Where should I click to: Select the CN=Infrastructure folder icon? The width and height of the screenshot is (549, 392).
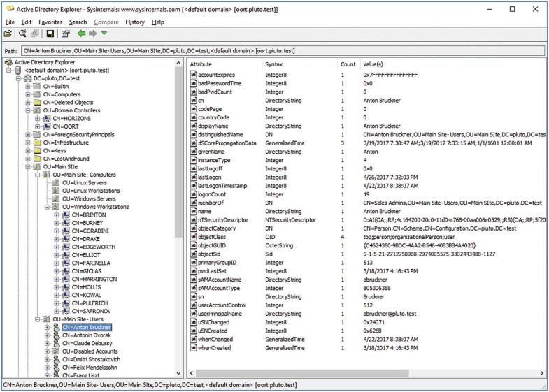pos(37,143)
